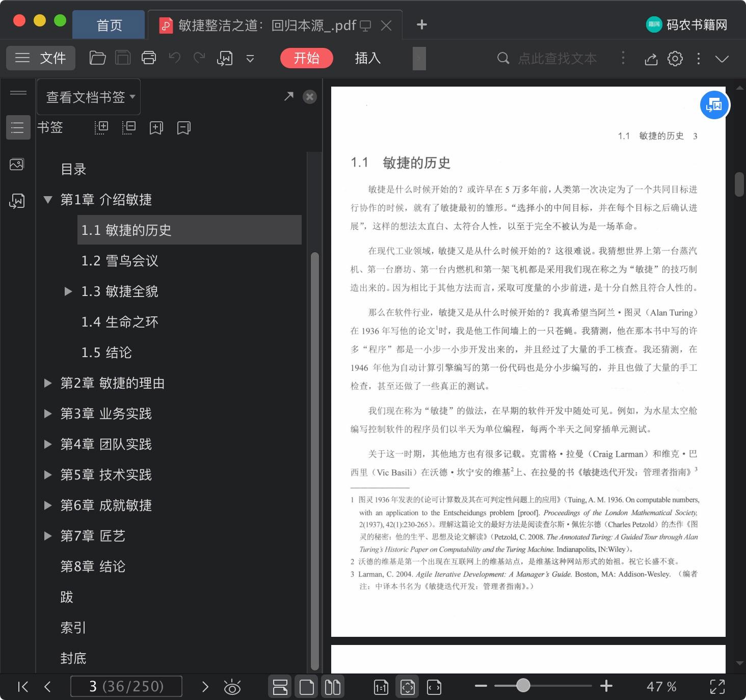This screenshot has width=746, height=700.
Task: Open a new tab with plus
Action: pyautogui.click(x=422, y=24)
